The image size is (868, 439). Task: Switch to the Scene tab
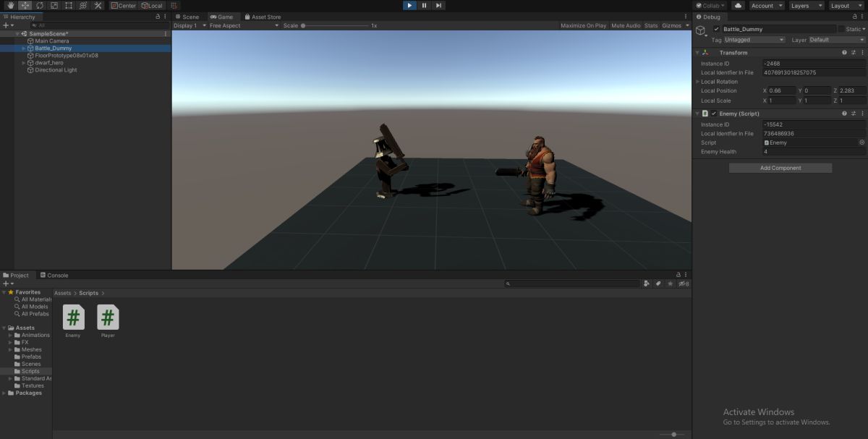coord(187,17)
